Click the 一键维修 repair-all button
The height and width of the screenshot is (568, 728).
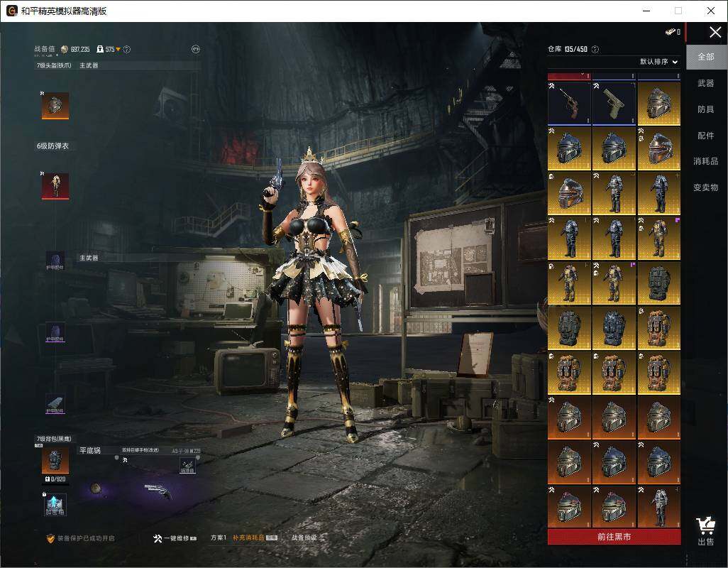coord(175,538)
